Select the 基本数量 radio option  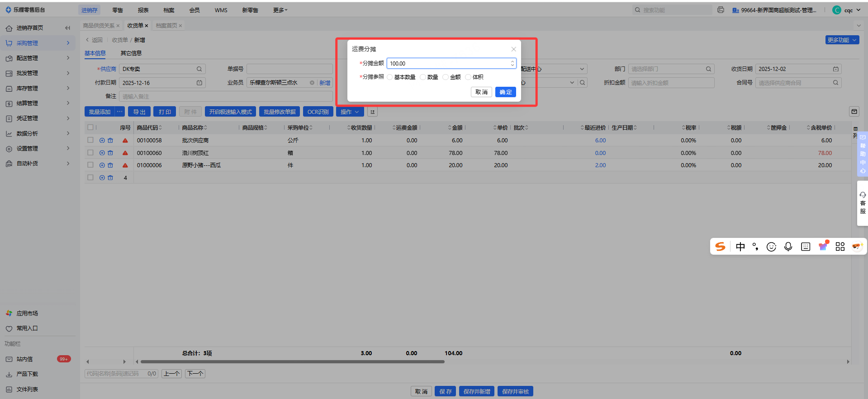coord(390,77)
